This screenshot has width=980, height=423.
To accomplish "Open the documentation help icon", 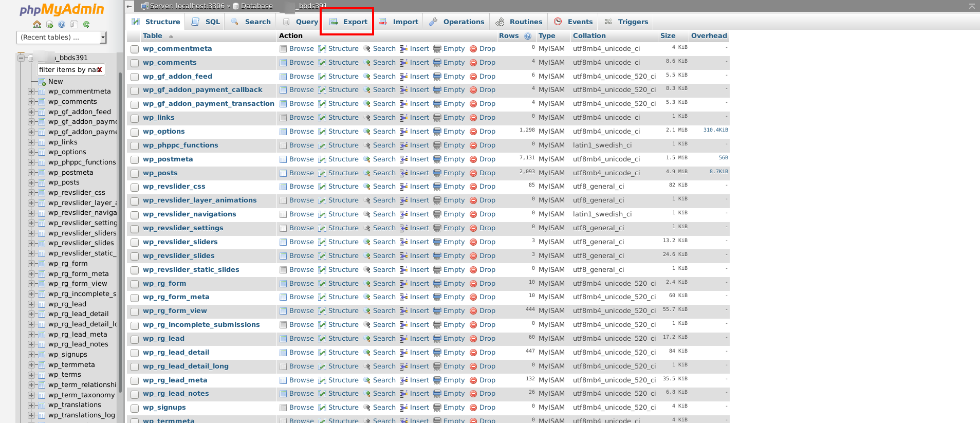I will (x=62, y=24).
